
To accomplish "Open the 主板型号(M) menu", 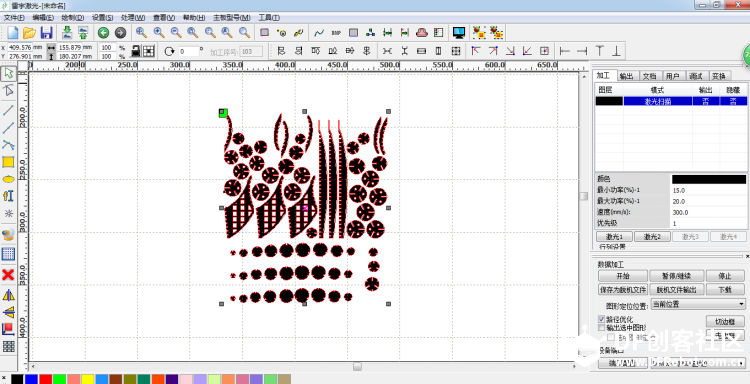I will point(232,18).
